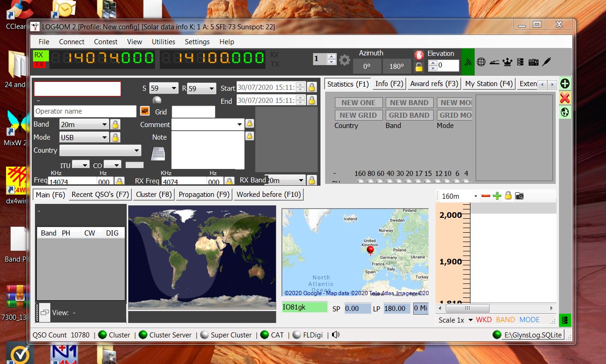Screen dimensions: 606x364
Task: Toggle the Comment field lock
Action: click(250, 124)
